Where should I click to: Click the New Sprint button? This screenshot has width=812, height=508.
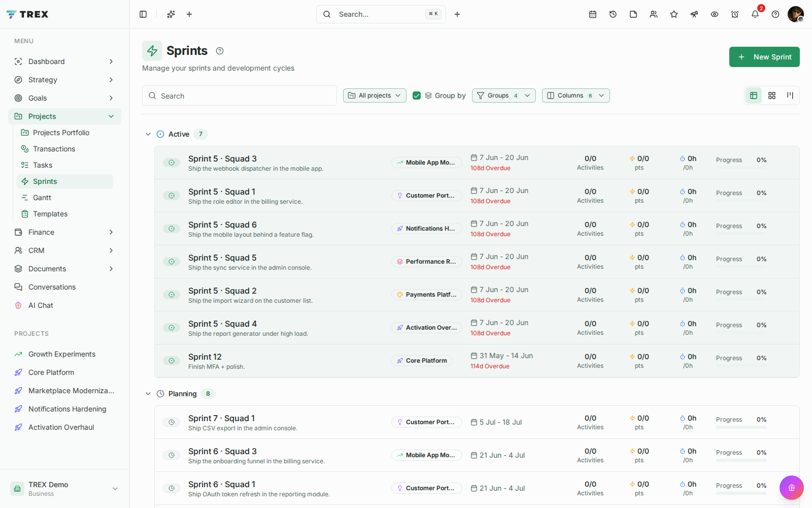click(764, 57)
